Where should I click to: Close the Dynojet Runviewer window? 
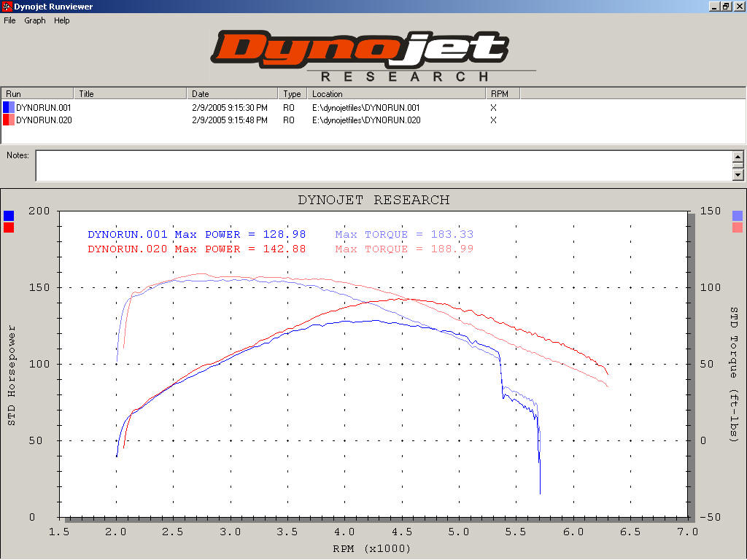tap(740, 6)
